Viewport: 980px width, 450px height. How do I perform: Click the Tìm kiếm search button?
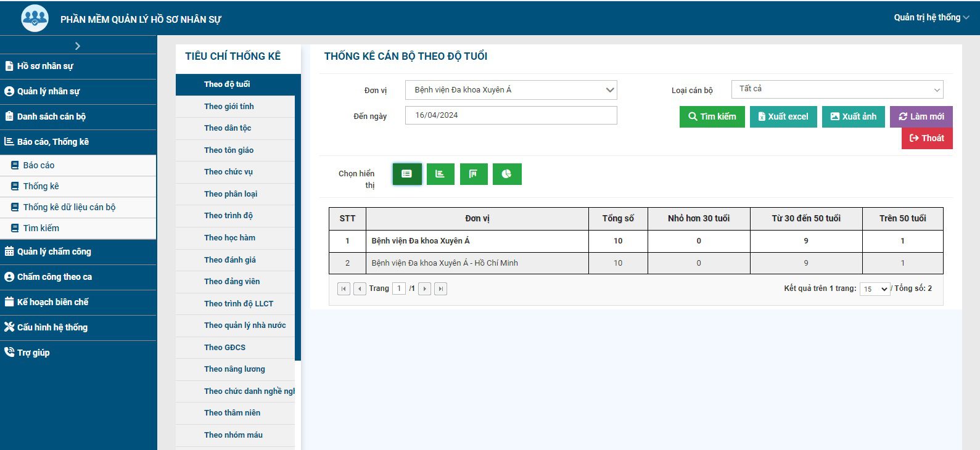pos(712,117)
